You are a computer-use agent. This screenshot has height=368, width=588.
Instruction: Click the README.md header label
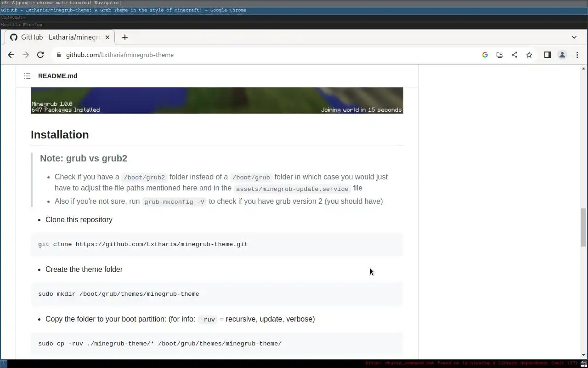[57, 76]
